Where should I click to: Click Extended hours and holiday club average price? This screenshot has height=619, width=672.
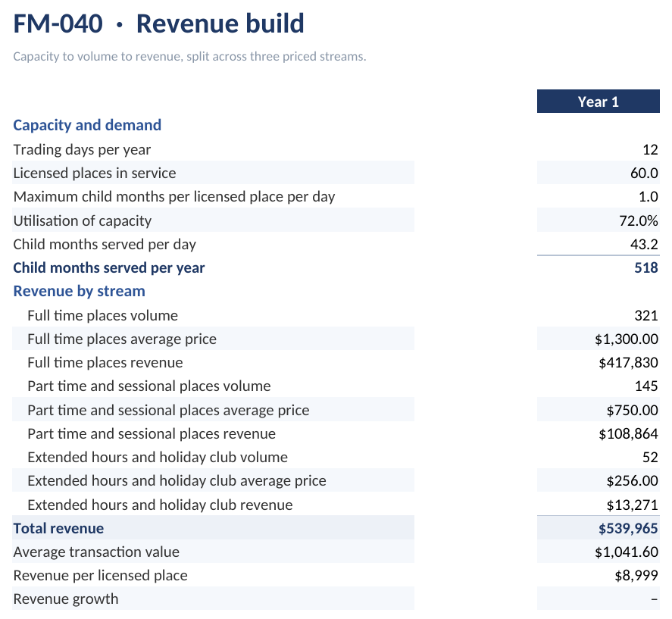pos(177,481)
